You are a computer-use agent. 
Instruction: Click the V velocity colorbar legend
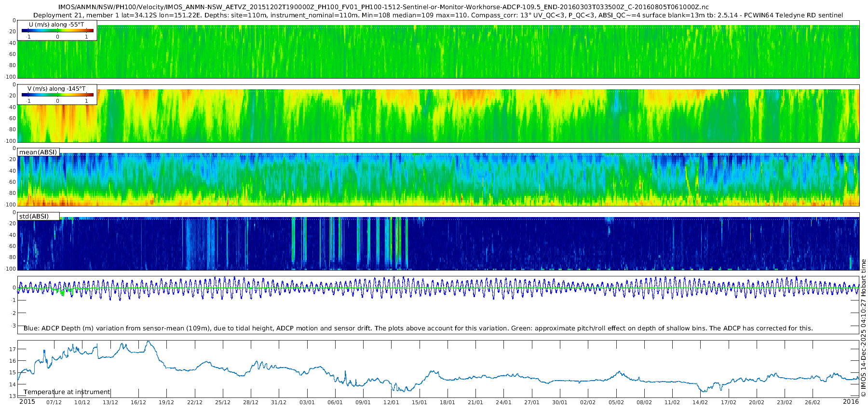(x=57, y=95)
